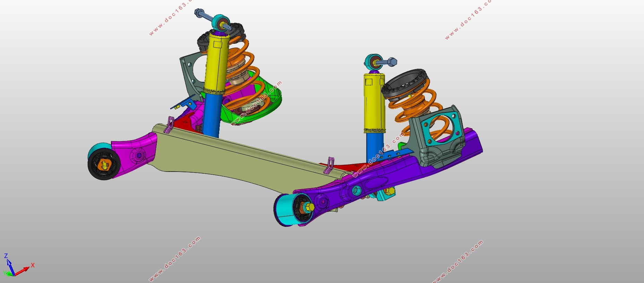Select the right yellow shock absorber body
This screenshot has height=283, width=644.
[x=375, y=102]
